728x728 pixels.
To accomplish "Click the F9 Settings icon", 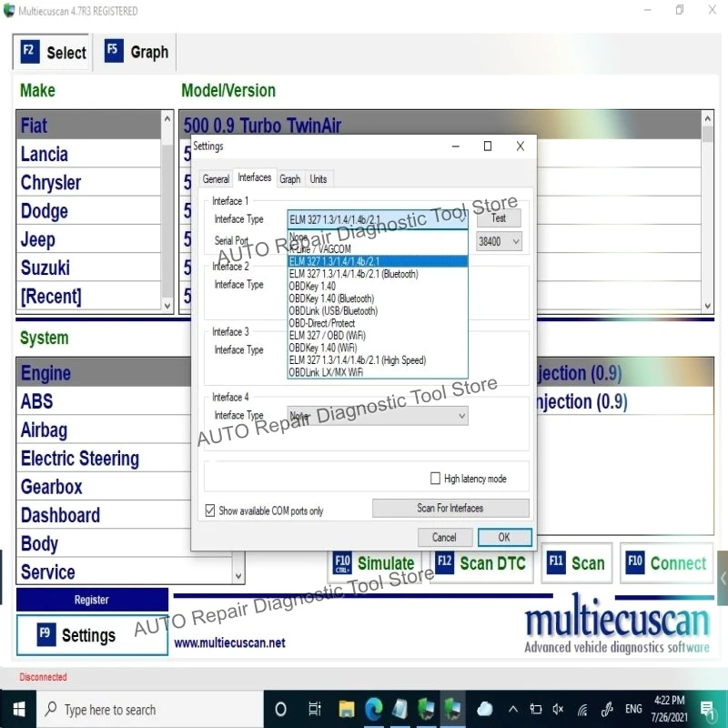I will coord(46,634).
